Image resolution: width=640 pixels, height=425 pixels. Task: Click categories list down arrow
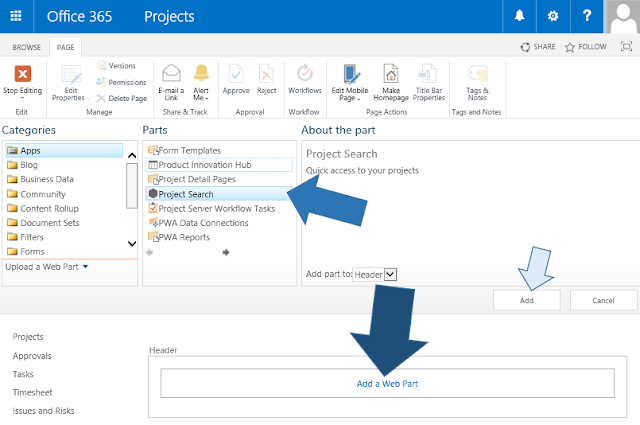[x=132, y=244]
